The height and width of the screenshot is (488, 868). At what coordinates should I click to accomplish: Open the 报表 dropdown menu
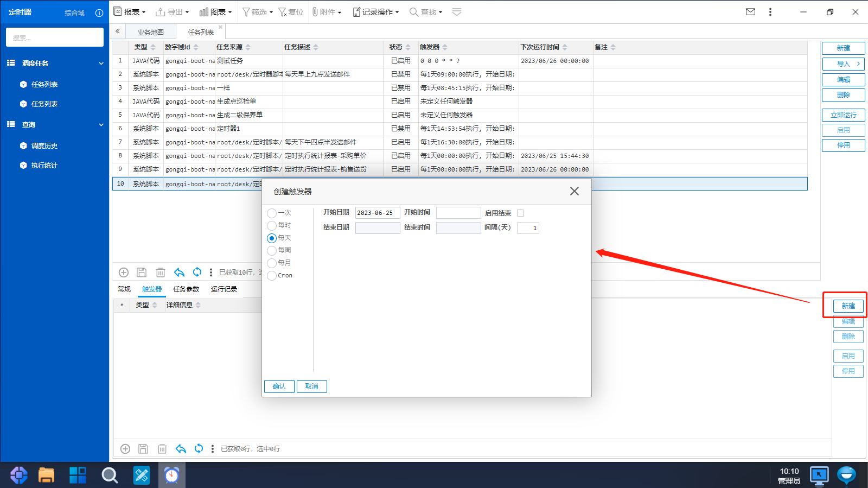pyautogui.click(x=130, y=11)
